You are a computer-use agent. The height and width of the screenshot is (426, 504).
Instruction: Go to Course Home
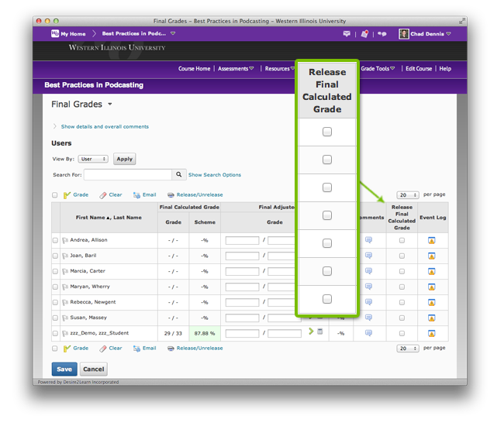(194, 69)
